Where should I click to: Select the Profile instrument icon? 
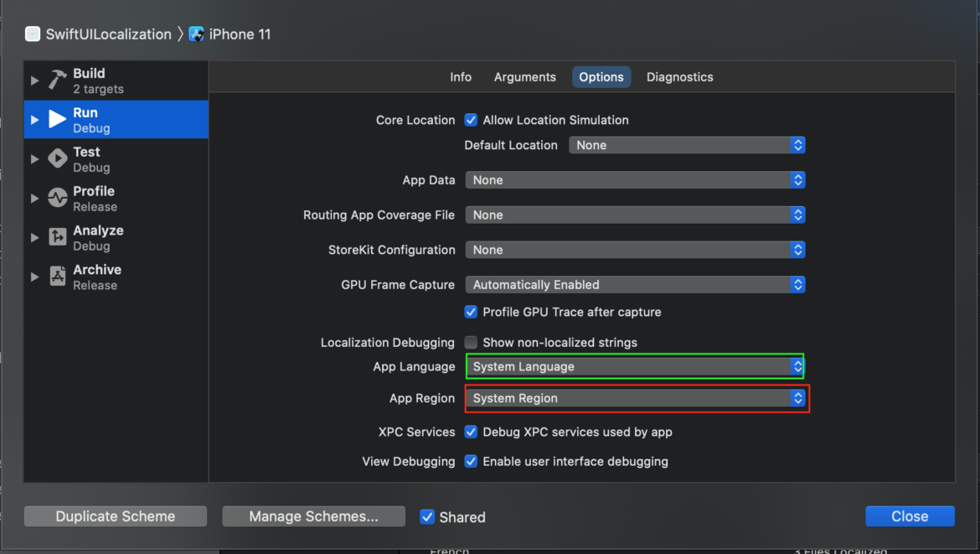pos(57,199)
